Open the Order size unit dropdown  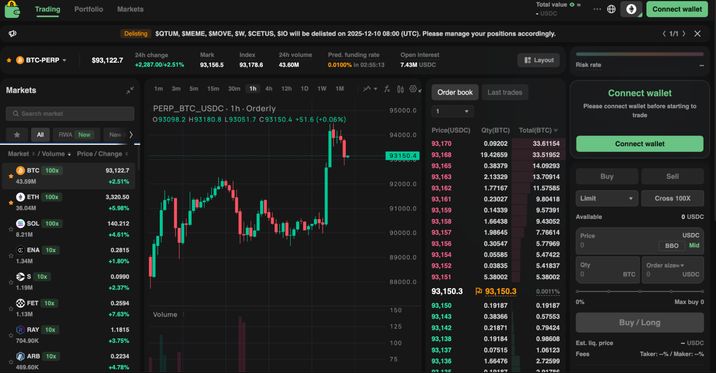point(665,265)
